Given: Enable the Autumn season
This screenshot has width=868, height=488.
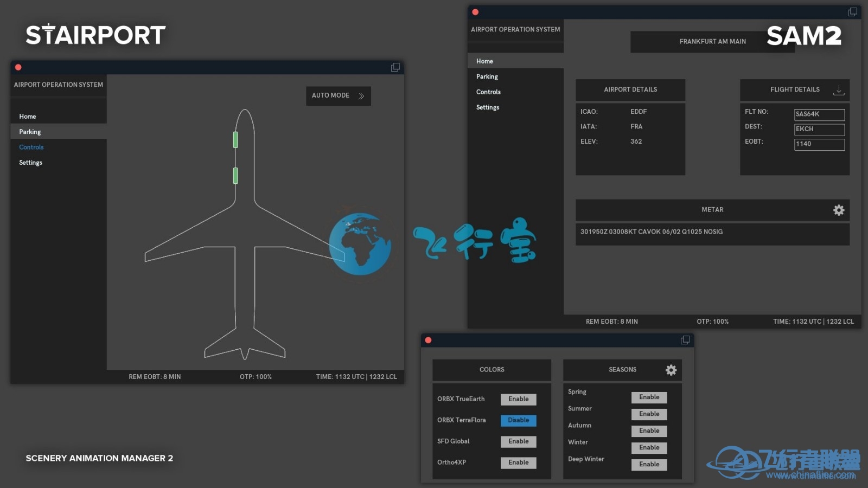Looking at the screenshot, I should point(649,431).
